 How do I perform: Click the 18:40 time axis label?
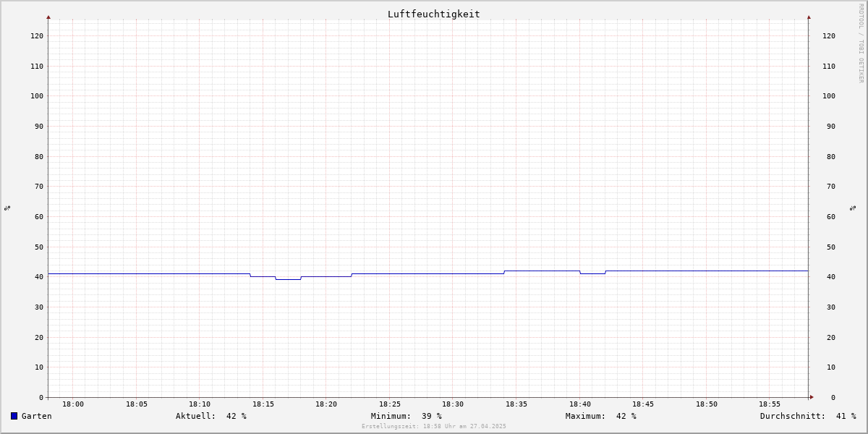pos(580,404)
